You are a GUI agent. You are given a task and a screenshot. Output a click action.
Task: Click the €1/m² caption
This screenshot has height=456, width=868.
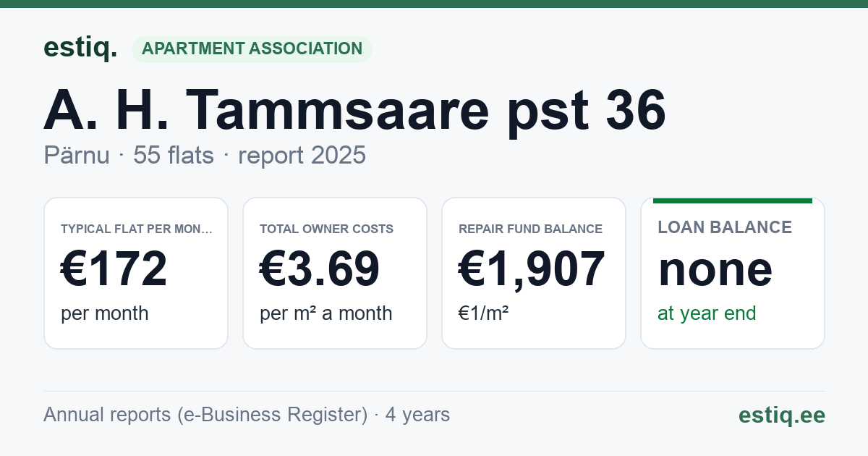tap(484, 313)
